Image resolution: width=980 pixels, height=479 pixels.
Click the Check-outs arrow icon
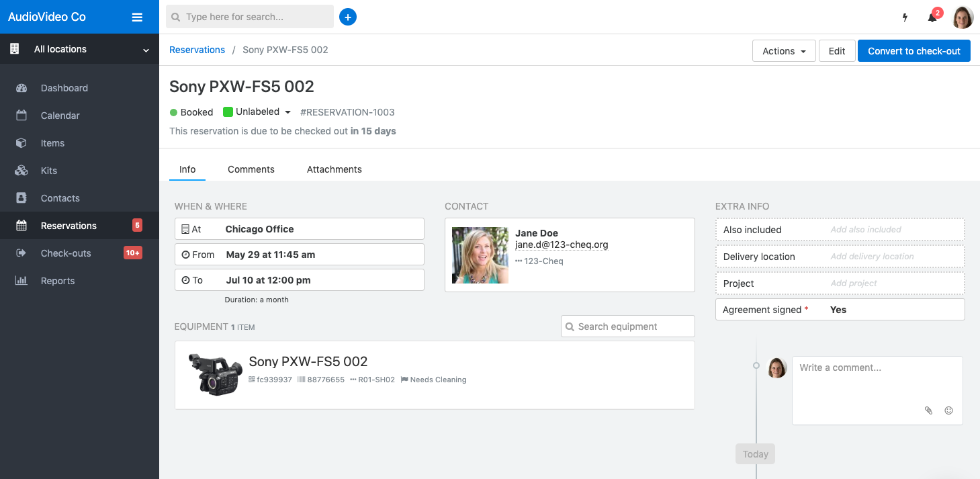(x=21, y=253)
